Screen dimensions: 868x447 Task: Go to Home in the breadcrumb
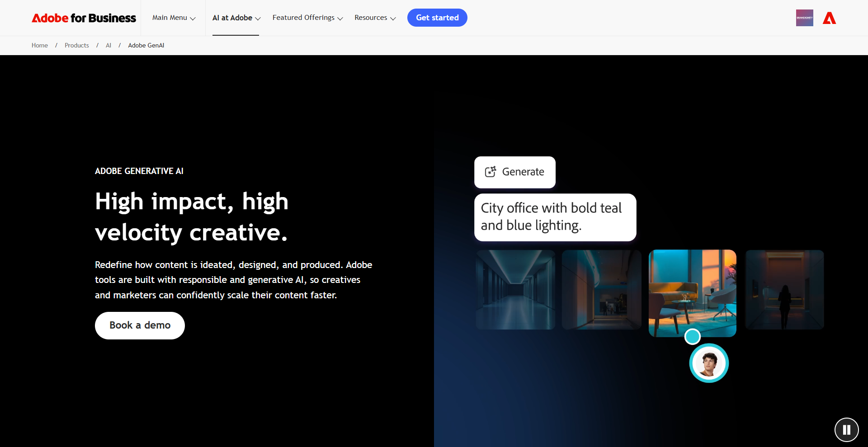(40, 45)
